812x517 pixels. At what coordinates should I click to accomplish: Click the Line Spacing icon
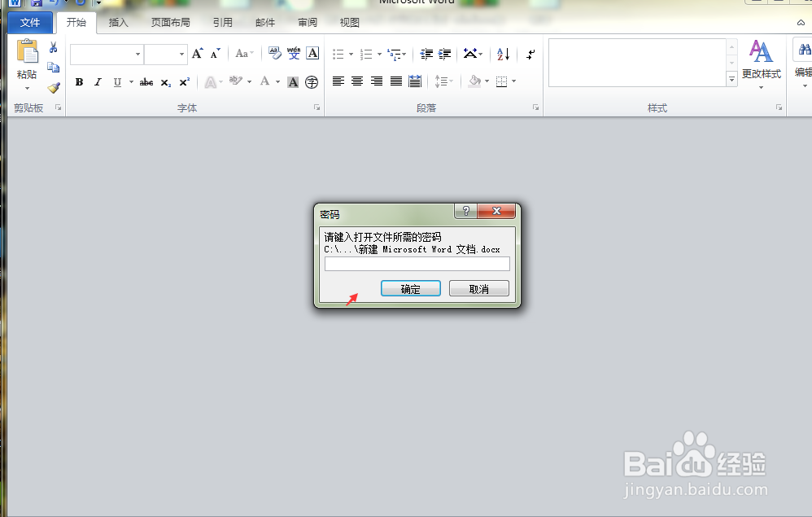(x=441, y=81)
